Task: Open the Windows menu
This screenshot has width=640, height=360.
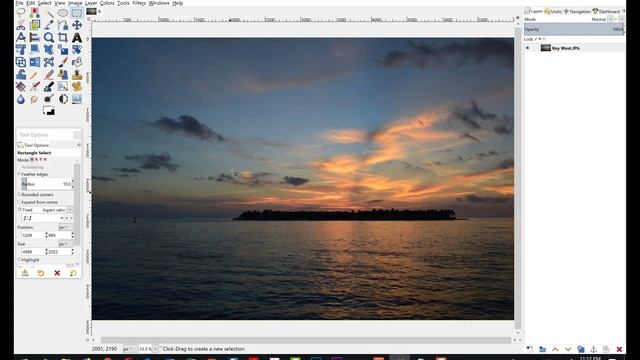Action: tap(159, 3)
